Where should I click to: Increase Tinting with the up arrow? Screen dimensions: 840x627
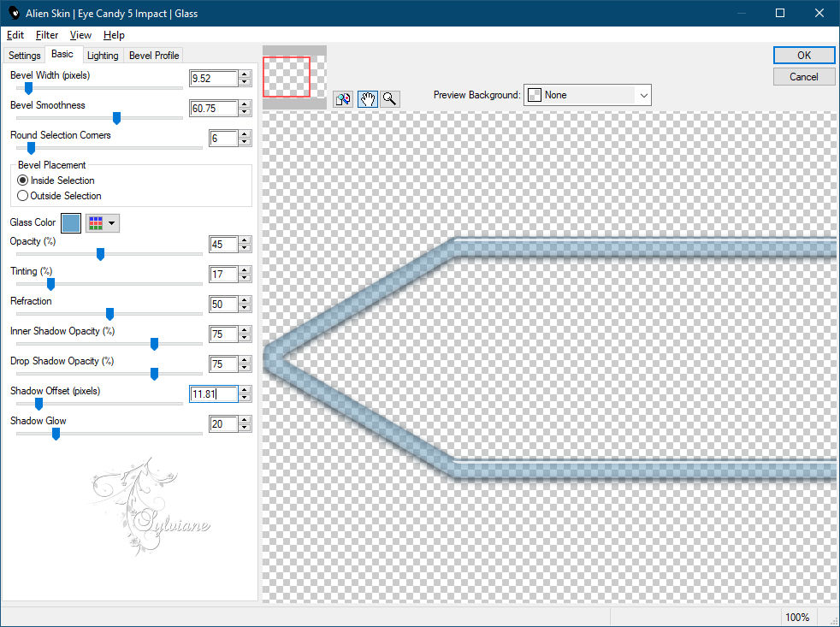(x=245, y=270)
